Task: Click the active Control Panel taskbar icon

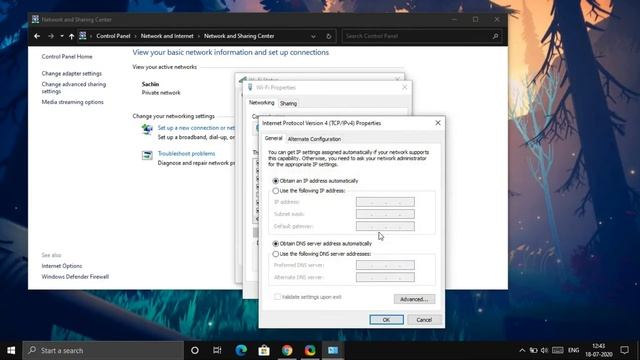Action: (x=333, y=350)
